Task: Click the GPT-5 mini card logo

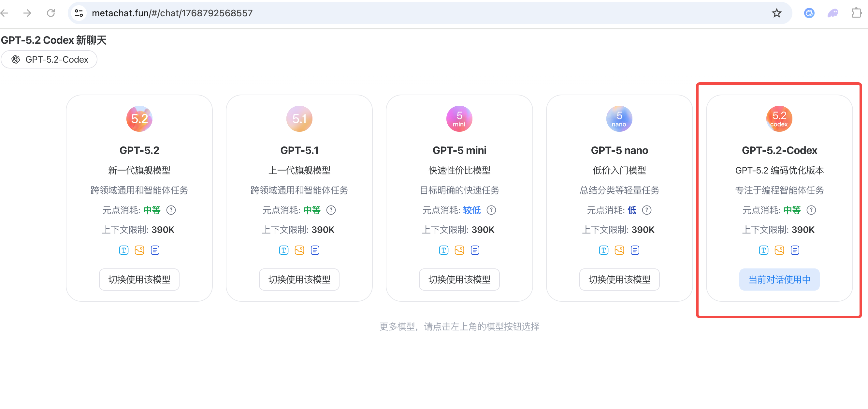Action: pos(459,119)
